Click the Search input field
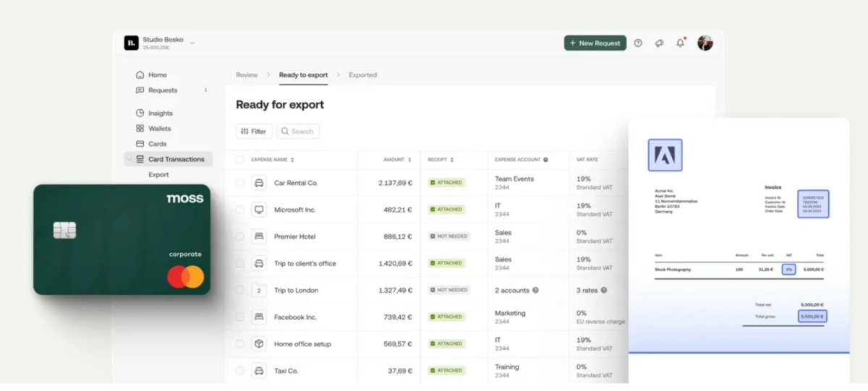The image size is (868, 391). pyautogui.click(x=298, y=132)
